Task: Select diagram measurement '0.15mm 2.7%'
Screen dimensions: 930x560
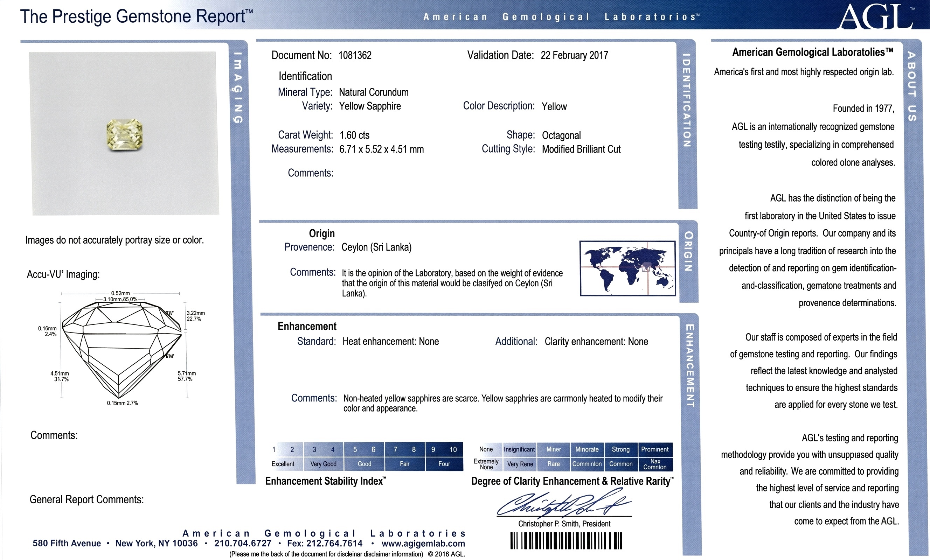Action: 122,403
